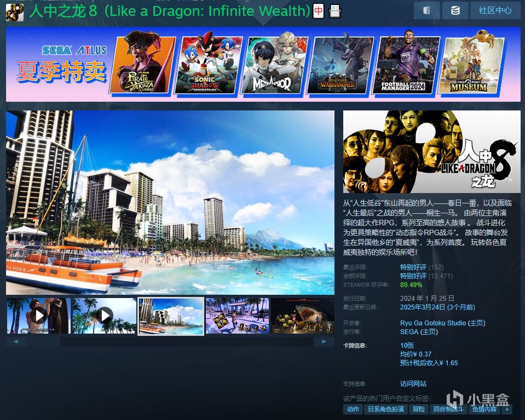
Task: Open Football Manager 2024 banner tile
Action: pos(406,64)
